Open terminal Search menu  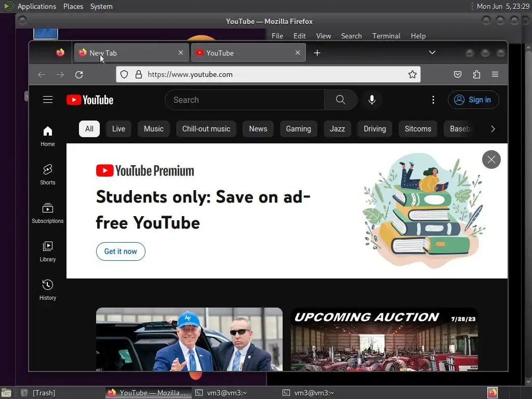352,36
